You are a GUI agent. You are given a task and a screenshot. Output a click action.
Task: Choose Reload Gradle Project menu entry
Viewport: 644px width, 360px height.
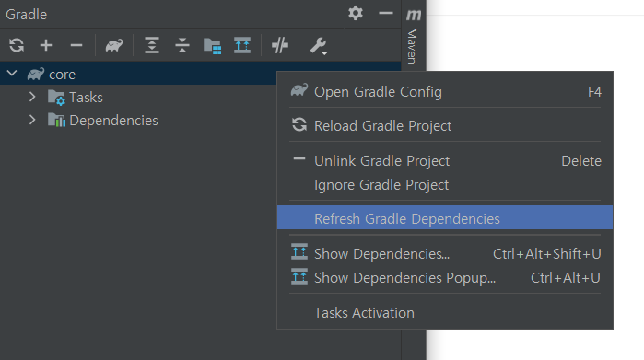pos(445,125)
